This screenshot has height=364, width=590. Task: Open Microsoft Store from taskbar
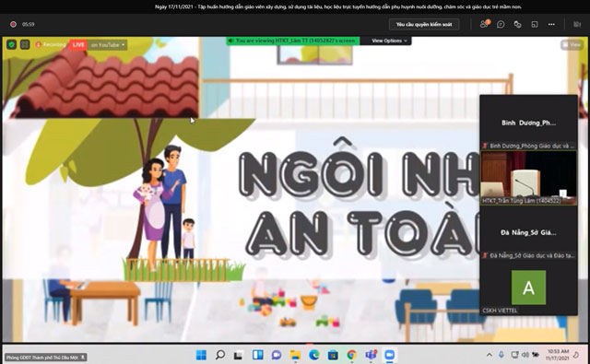click(x=333, y=355)
